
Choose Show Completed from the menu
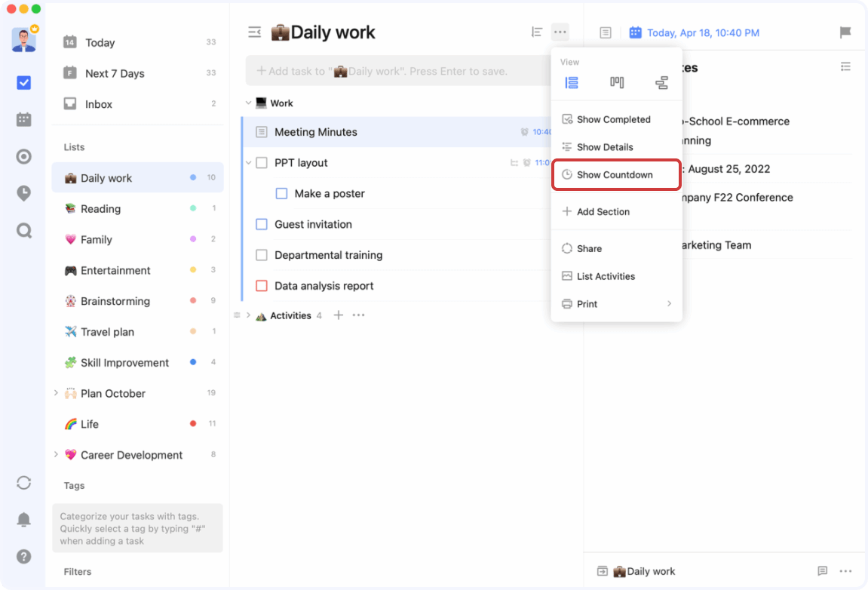[613, 119]
